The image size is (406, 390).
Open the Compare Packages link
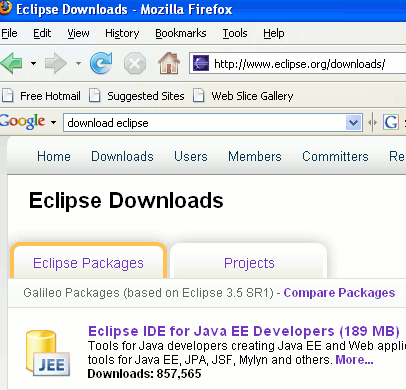point(339,293)
